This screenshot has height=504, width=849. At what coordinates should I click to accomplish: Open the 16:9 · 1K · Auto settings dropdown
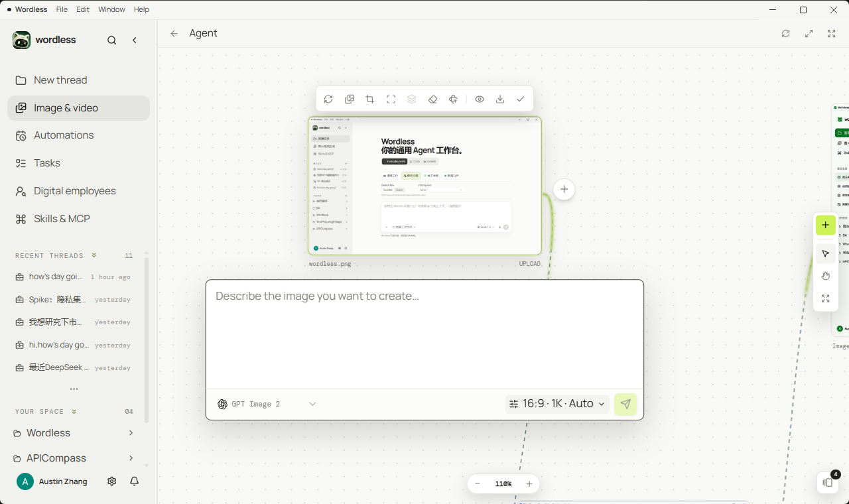click(x=557, y=404)
